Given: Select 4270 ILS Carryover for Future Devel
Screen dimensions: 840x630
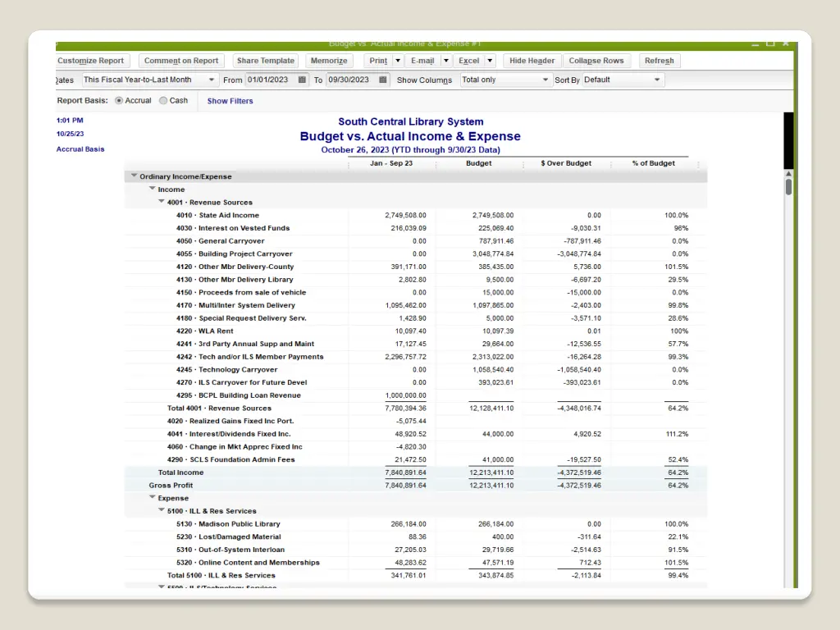Looking at the screenshot, I should 416,382.
